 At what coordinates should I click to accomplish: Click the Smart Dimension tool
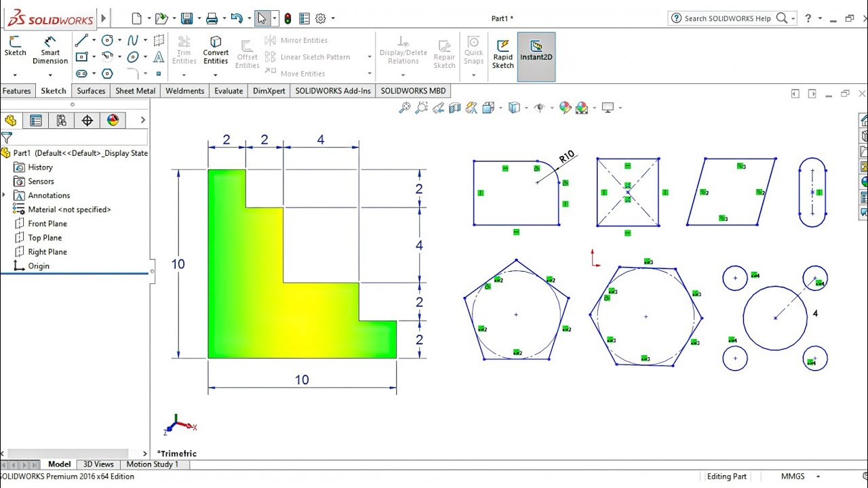[50, 51]
